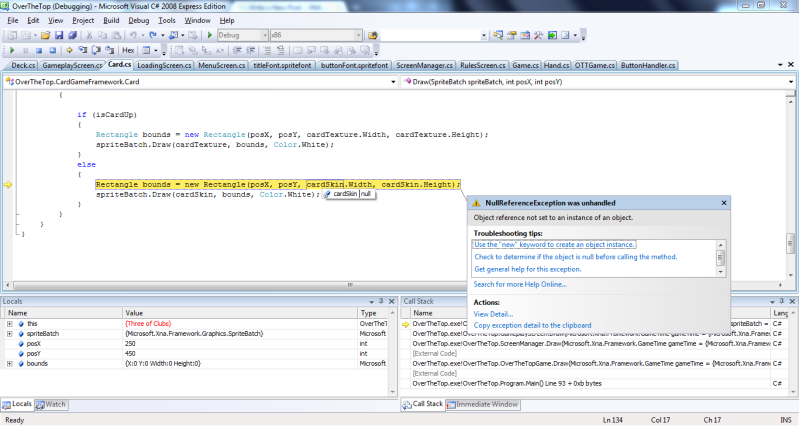Click 'Check to determine if the object is null' tip

576,257
